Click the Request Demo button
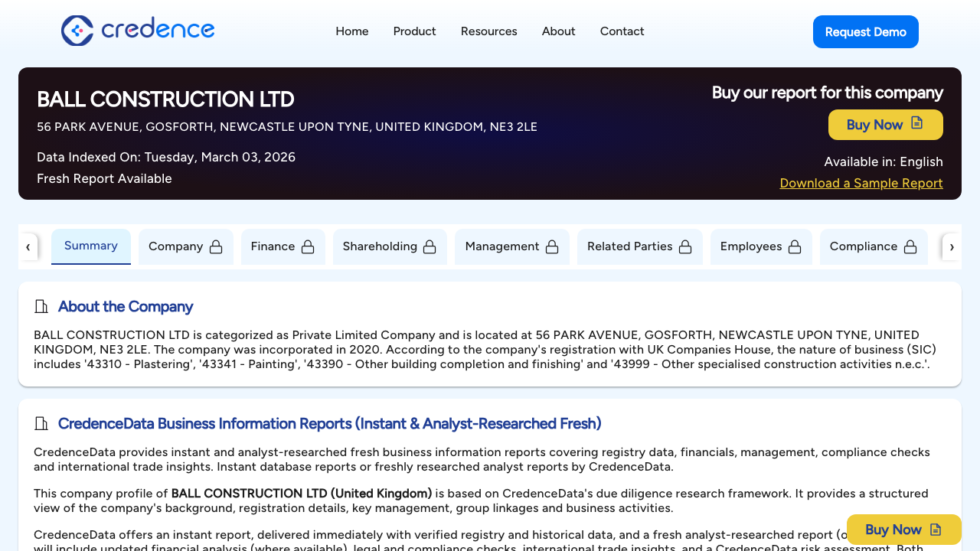The width and height of the screenshot is (980, 551). [865, 31]
